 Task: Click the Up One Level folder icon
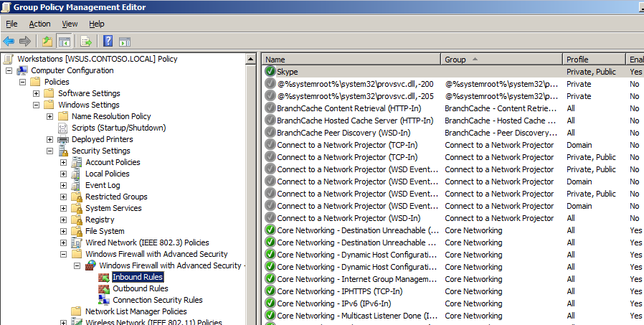coord(47,42)
